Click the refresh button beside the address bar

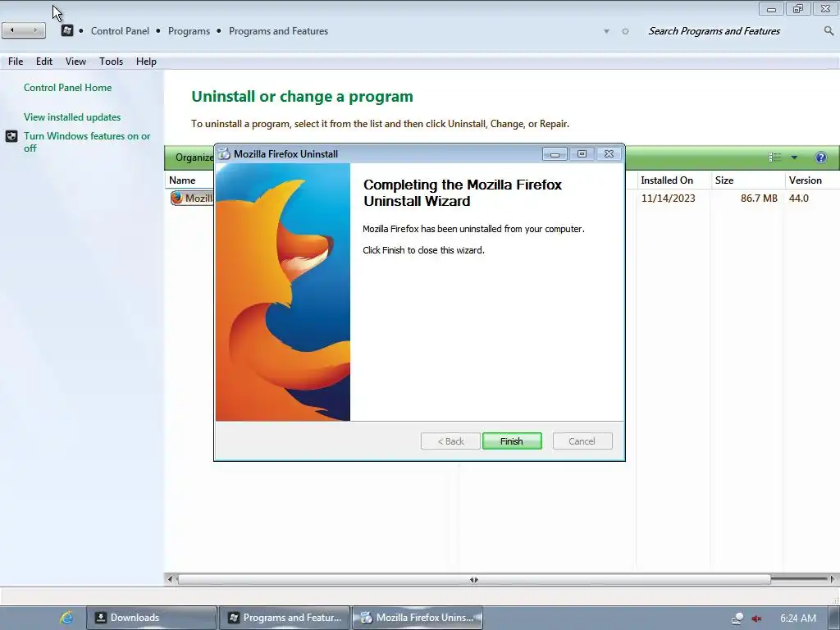pyautogui.click(x=625, y=31)
